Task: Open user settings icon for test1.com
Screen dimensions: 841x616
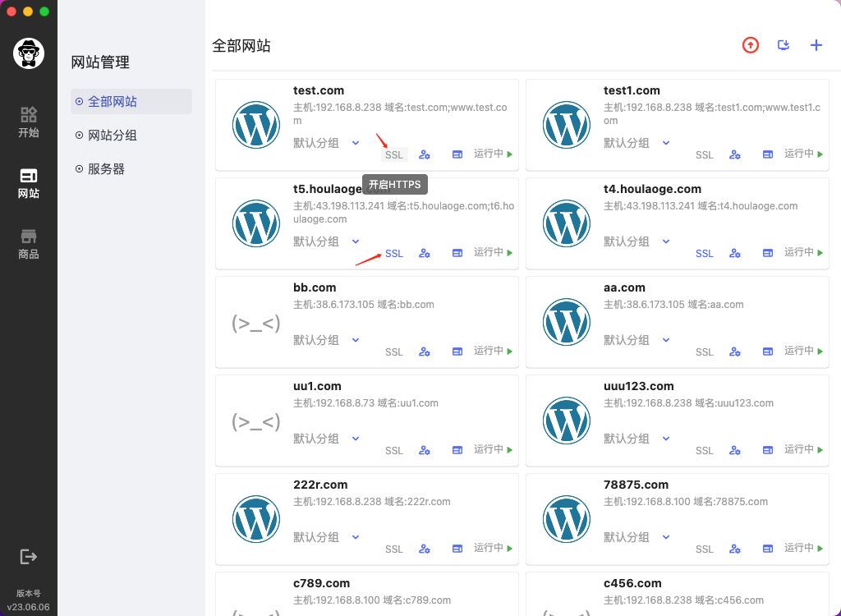Action: coord(735,154)
